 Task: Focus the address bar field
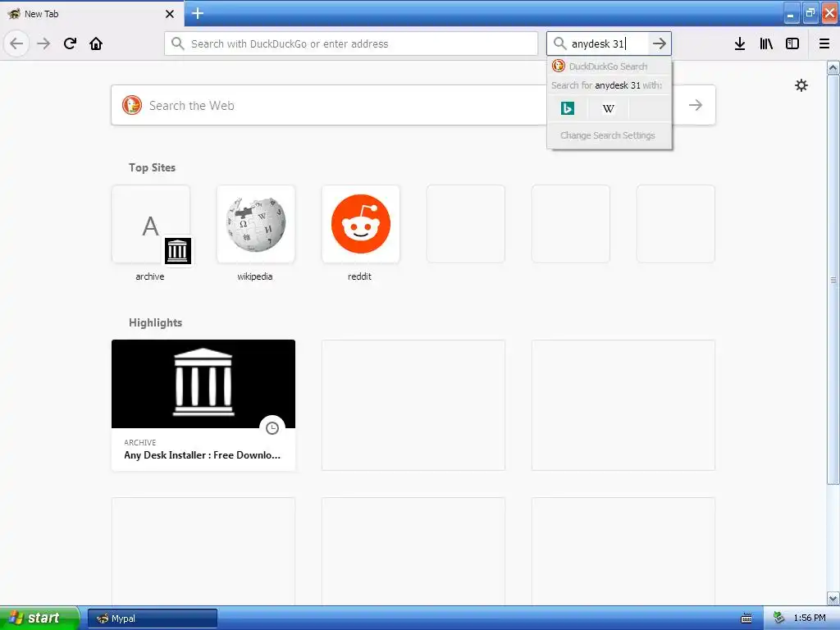tap(351, 43)
